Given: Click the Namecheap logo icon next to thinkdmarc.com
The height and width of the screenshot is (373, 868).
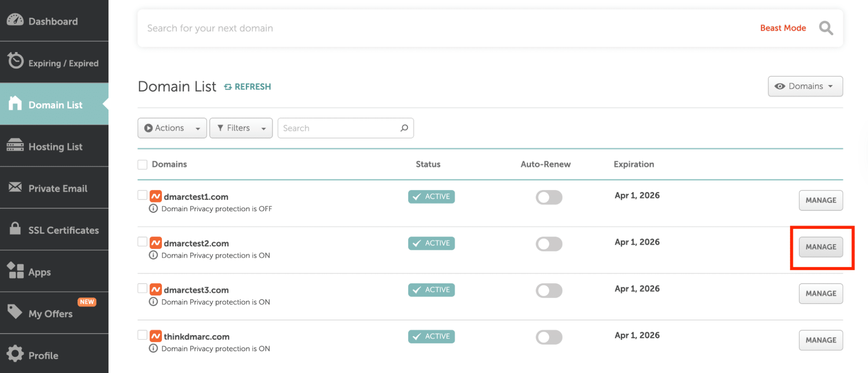Looking at the screenshot, I should [x=155, y=336].
